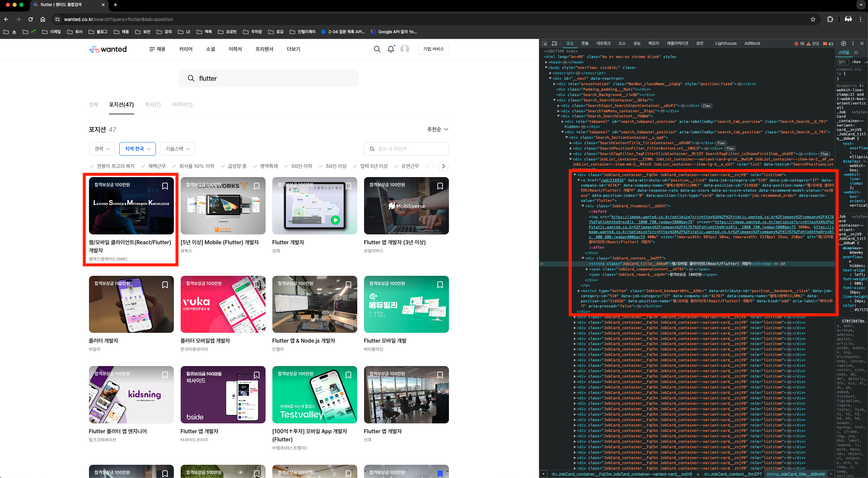Toggle 재택근무 tag filter
868x478 pixels.
tap(153, 166)
